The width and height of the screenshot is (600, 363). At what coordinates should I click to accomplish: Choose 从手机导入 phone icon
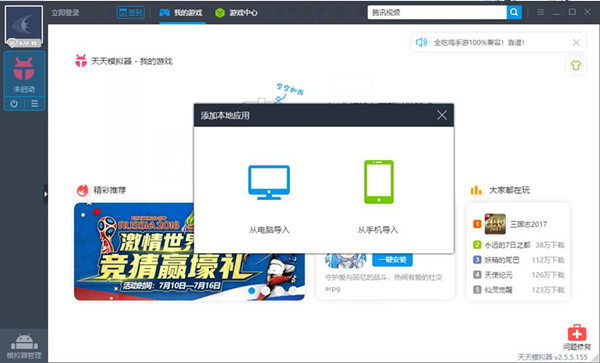[379, 182]
